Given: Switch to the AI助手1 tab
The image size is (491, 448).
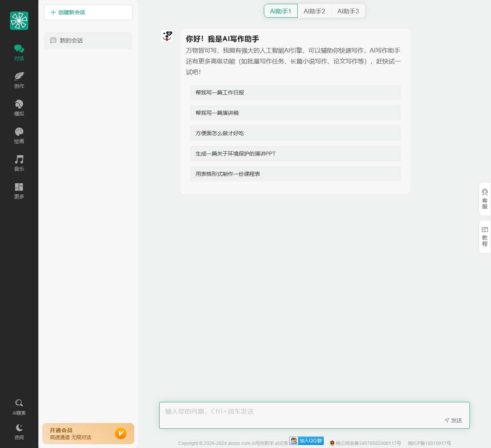Looking at the screenshot, I should click(280, 11).
